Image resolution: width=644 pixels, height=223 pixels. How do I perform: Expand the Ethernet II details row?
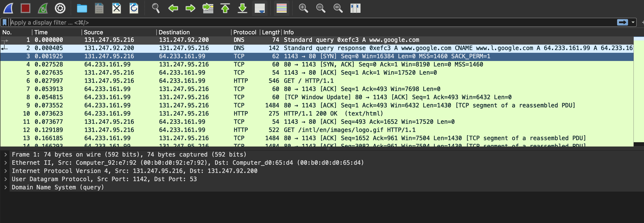(x=5, y=163)
